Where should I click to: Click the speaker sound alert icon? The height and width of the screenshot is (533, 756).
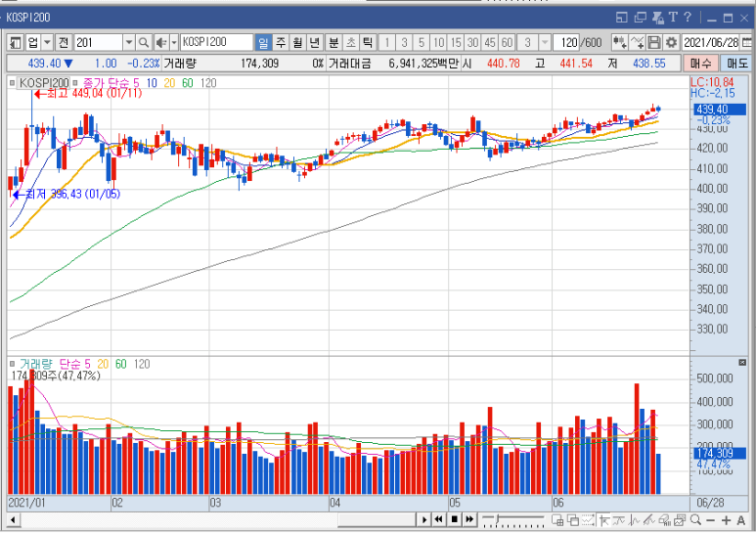(161, 43)
